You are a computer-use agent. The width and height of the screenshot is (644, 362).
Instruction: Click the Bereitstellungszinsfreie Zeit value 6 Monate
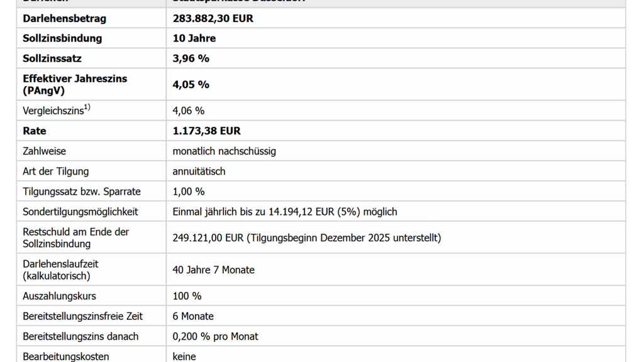click(x=193, y=316)
